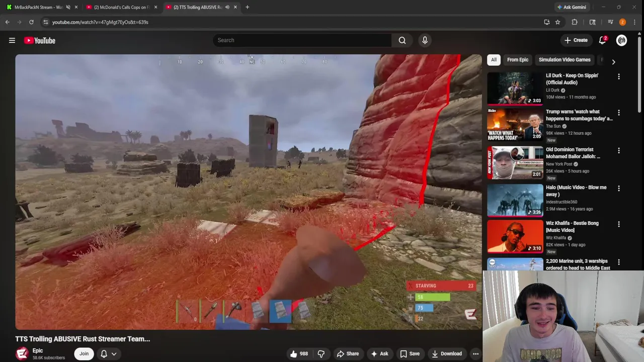
Task: Open options for Trump warns video
Action: pos(619,113)
